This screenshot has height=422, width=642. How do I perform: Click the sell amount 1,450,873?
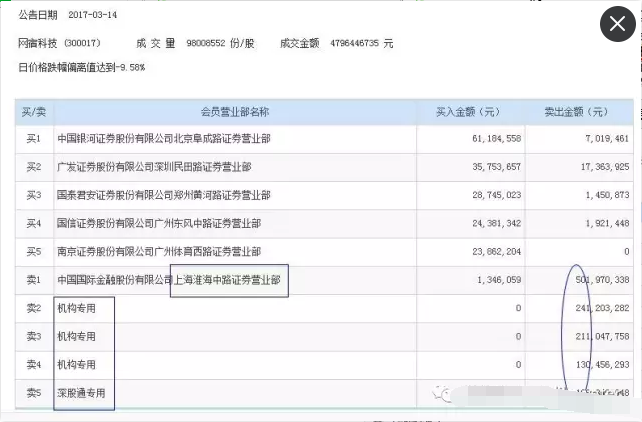point(607,195)
